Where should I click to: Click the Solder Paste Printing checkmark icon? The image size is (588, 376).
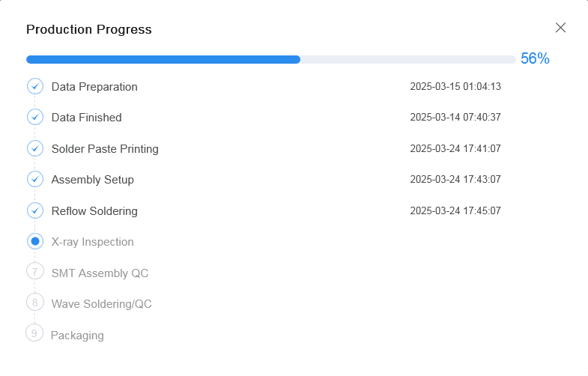point(35,148)
